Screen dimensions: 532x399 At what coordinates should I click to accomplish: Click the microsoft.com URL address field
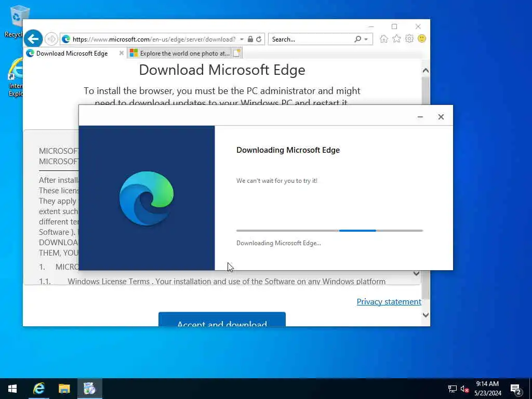pyautogui.click(x=154, y=39)
